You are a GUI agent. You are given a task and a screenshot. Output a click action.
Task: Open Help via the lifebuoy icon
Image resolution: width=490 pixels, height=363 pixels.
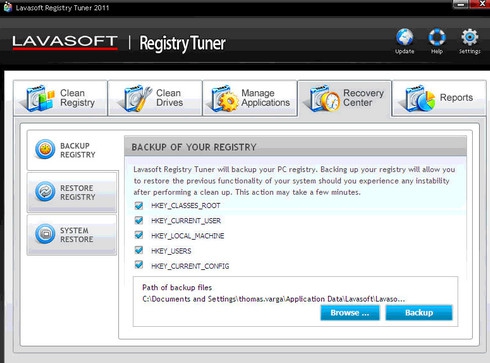coord(437,37)
